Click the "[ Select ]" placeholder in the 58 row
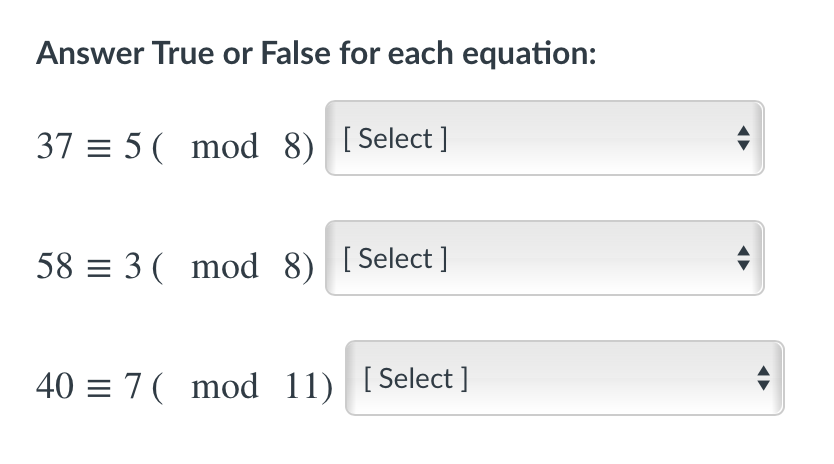This screenshot has width=834, height=464. coord(394,259)
